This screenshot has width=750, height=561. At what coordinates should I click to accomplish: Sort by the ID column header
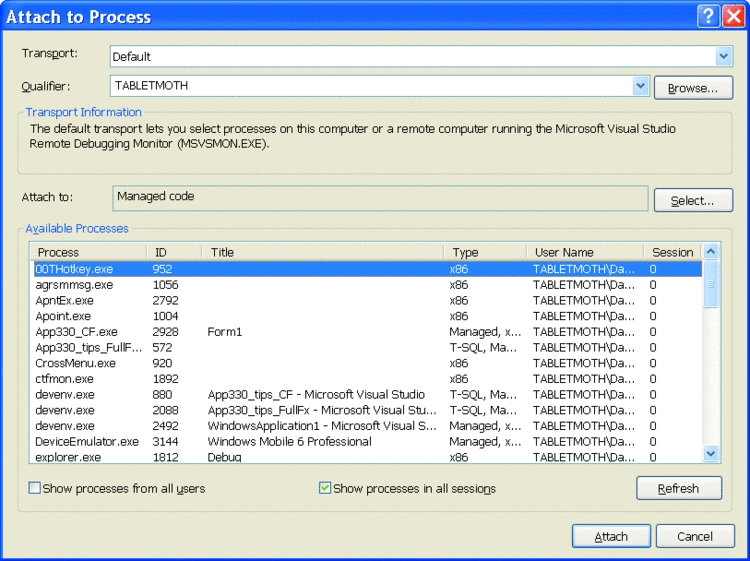(175, 252)
